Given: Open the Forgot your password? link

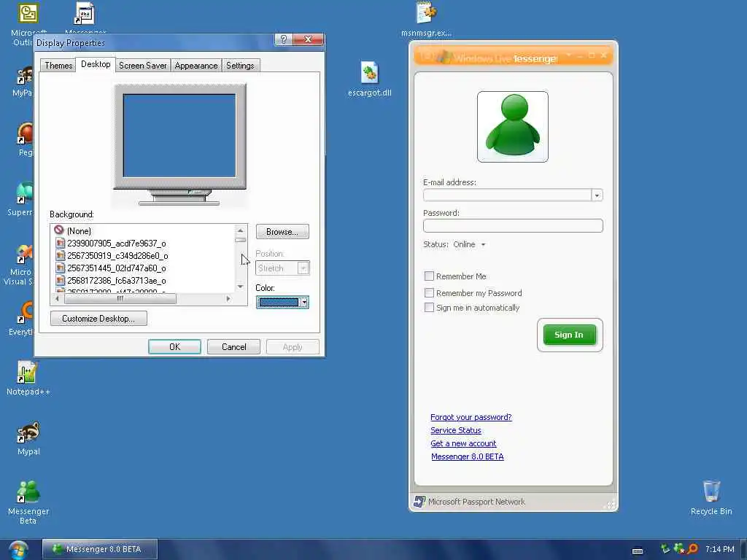Looking at the screenshot, I should 471,417.
